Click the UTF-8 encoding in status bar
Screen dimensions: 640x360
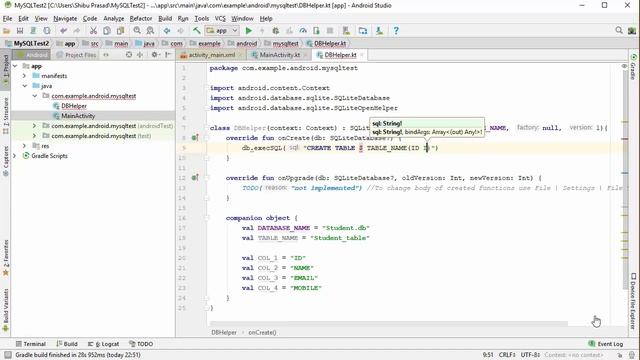(530, 355)
